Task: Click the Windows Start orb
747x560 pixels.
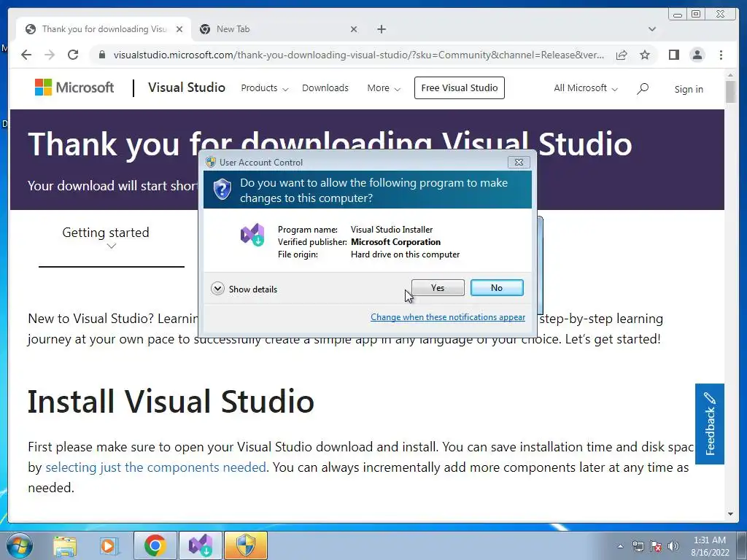Action: tap(20, 545)
